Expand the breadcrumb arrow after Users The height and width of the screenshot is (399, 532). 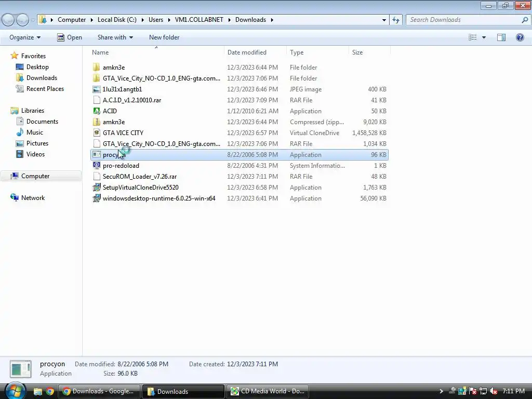pos(169,20)
